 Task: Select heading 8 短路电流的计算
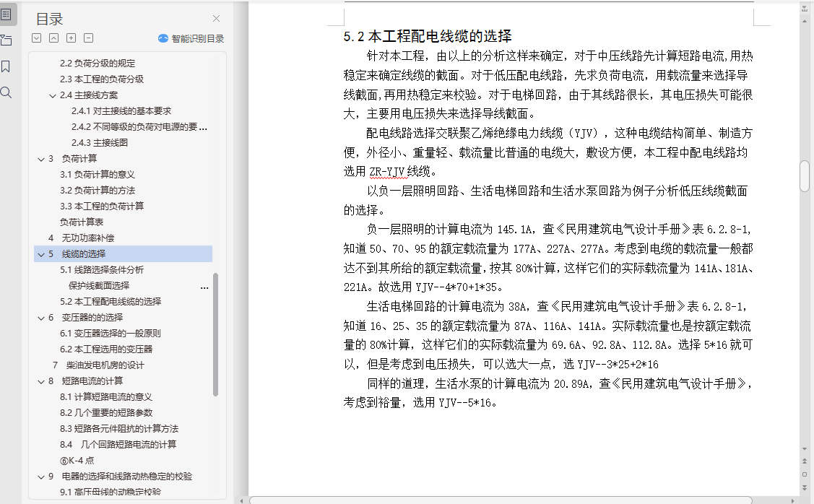click(x=85, y=381)
